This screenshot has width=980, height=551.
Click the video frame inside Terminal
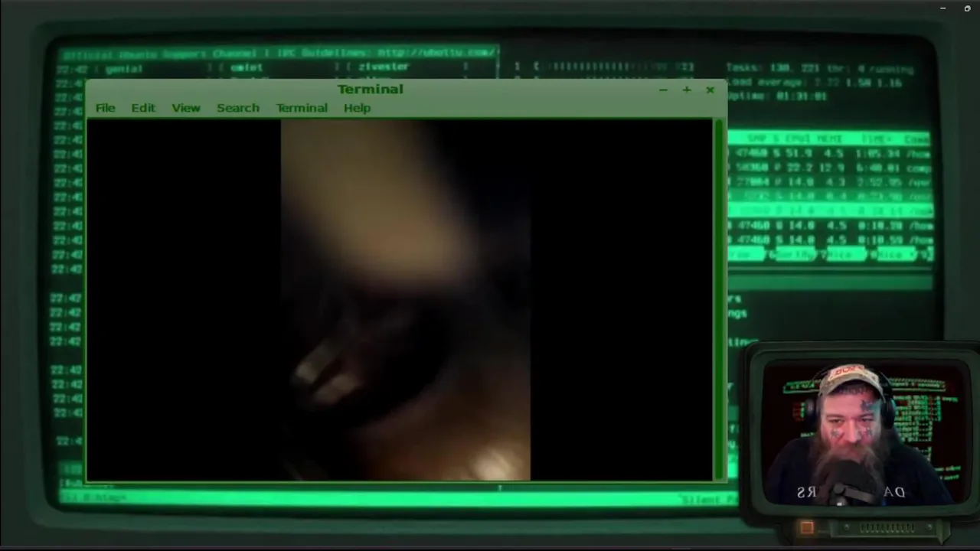point(406,300)
